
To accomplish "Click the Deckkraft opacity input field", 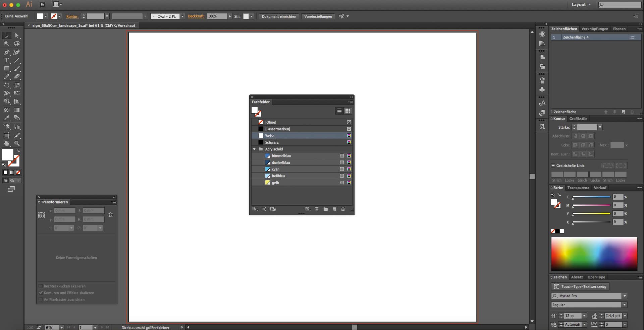I will point(217,16).
